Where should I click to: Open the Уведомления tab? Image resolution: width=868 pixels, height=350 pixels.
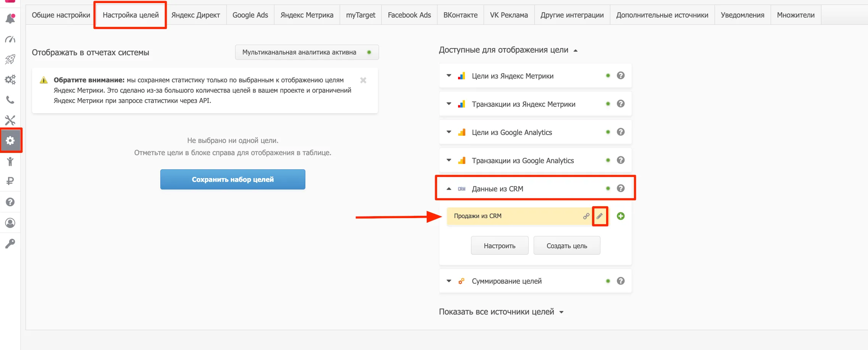click(742, 15)
